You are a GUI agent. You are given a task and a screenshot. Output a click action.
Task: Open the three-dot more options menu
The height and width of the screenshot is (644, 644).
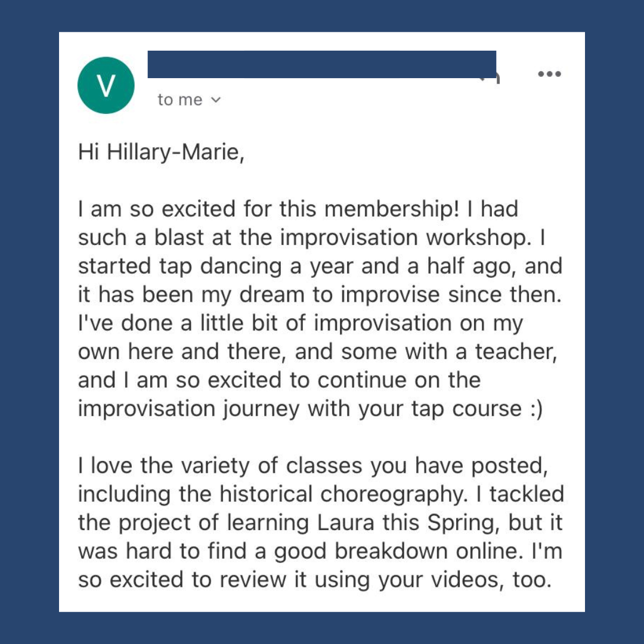coord(549,74)
